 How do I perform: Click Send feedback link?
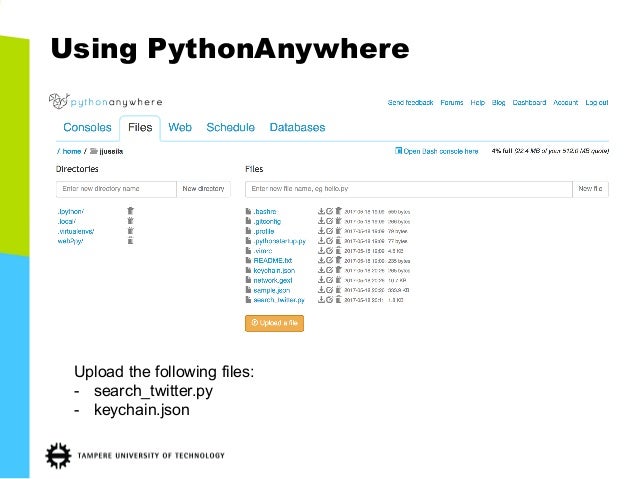[x=410, y=103]
